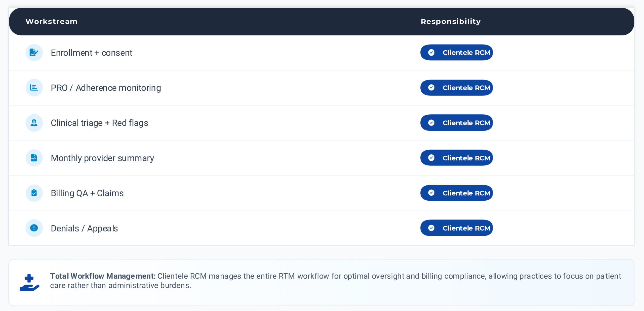This screenshot has height=311, width=644.
Task: Click the Monthly provider summary document icon
Action: tap(34, 158)
